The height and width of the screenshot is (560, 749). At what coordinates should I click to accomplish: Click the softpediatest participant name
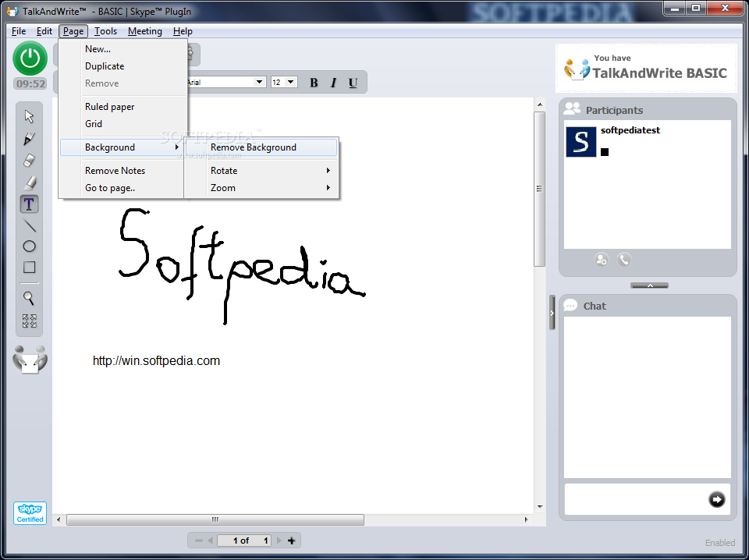click(630, 130)
